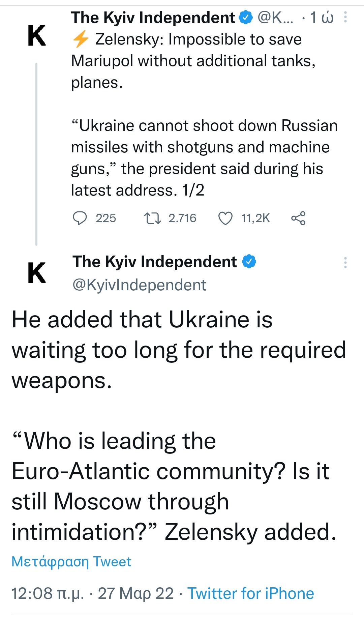
Task: Tap the tweet timestamp 12:08 π.μ.
Action: (48, 593)
